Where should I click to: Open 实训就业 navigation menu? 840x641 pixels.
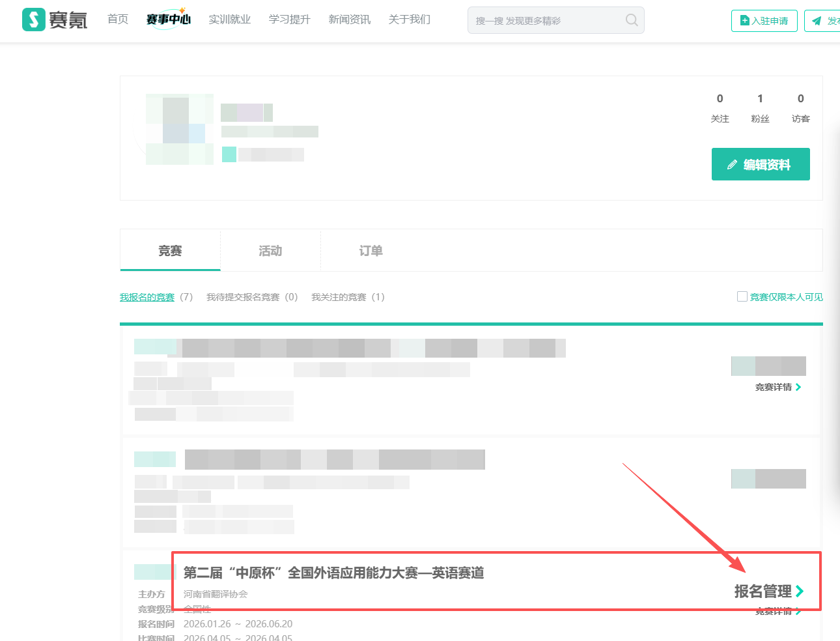click(x=229, y=20)
